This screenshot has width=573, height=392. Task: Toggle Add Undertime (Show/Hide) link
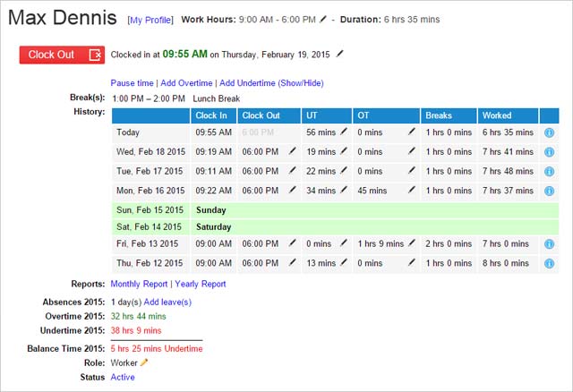click(271, 83)
